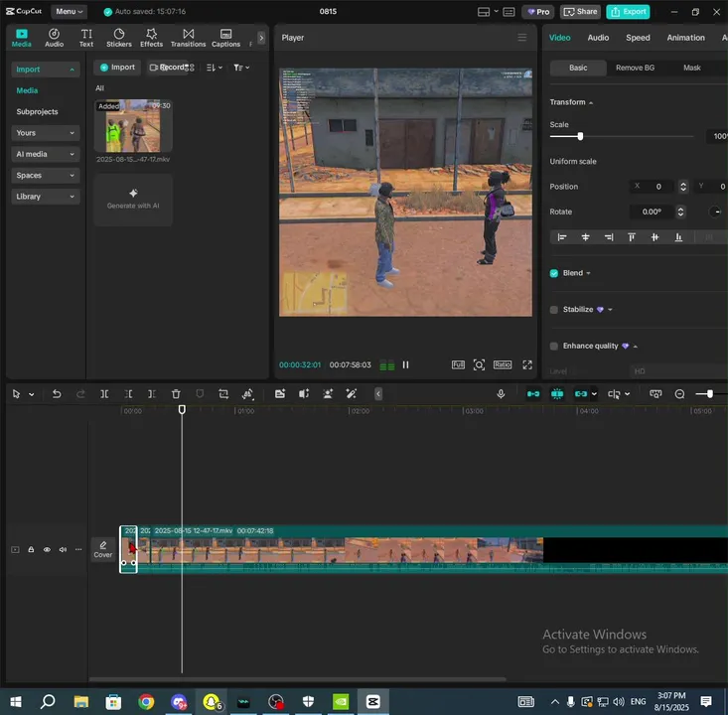
Task: Enter fullscreen player view
Action: [527, 364]
